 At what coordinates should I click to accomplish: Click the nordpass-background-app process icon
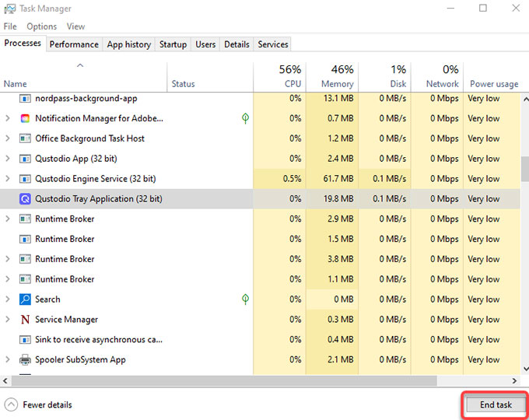click(25, 99)
